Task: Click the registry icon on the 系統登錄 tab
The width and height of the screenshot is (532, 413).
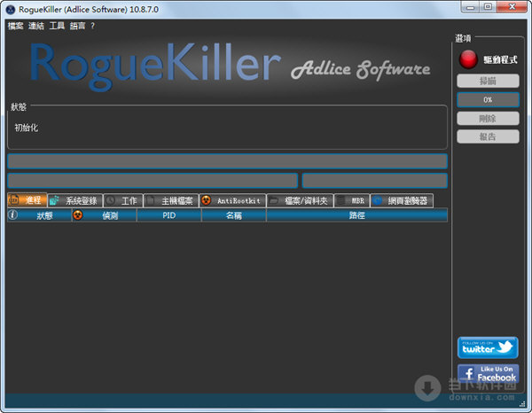Action: [54, 200]
